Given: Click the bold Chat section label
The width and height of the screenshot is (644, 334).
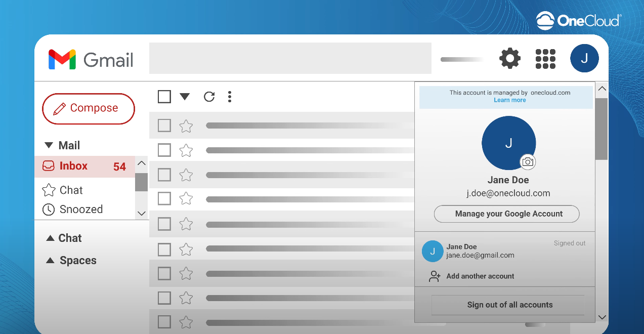Looking at the screenshot, I should coord(70,238).
